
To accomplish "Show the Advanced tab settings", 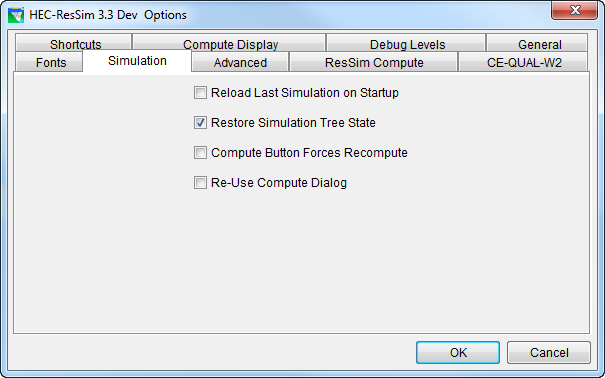I will coord(240,62).
